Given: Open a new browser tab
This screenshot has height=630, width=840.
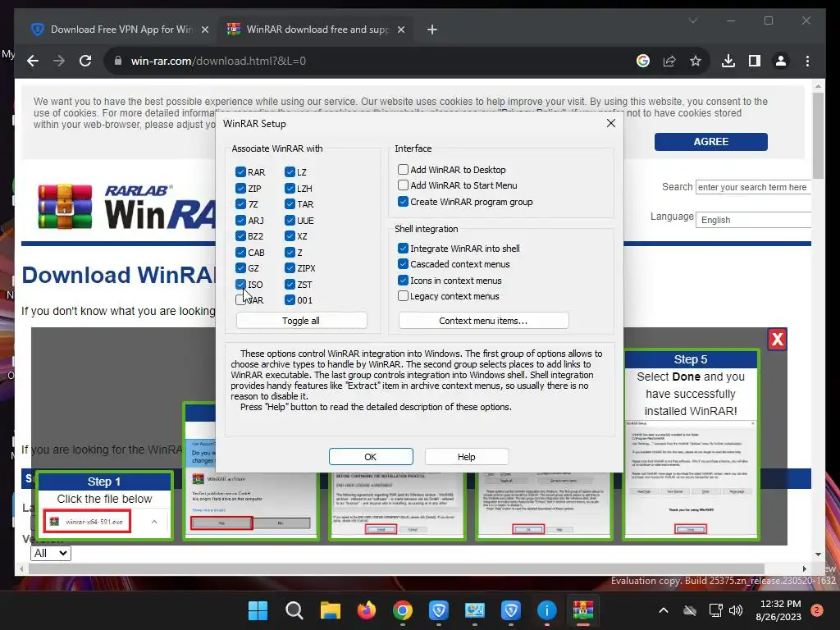Looking at the screenshot, I should (x=432, y=30).
